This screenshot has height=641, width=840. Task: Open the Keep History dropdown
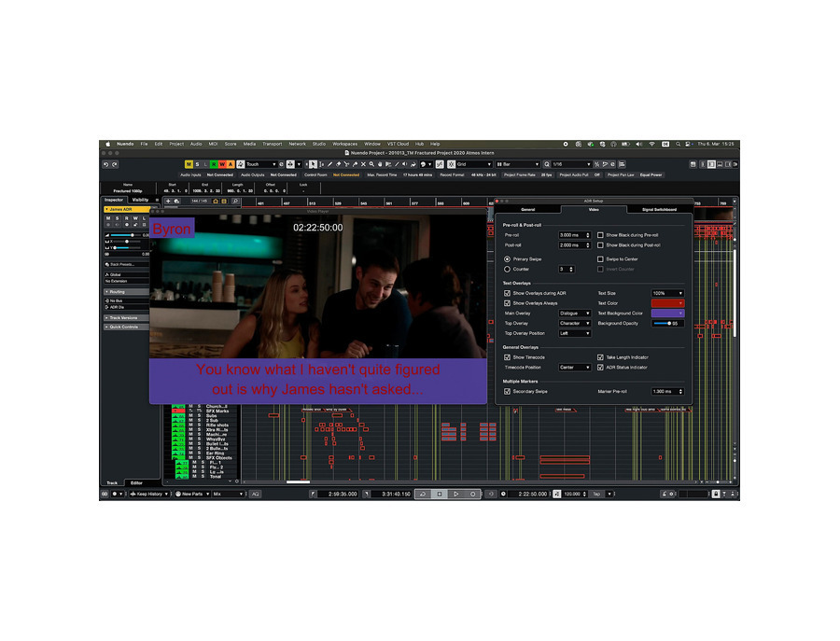pos(149,494)
